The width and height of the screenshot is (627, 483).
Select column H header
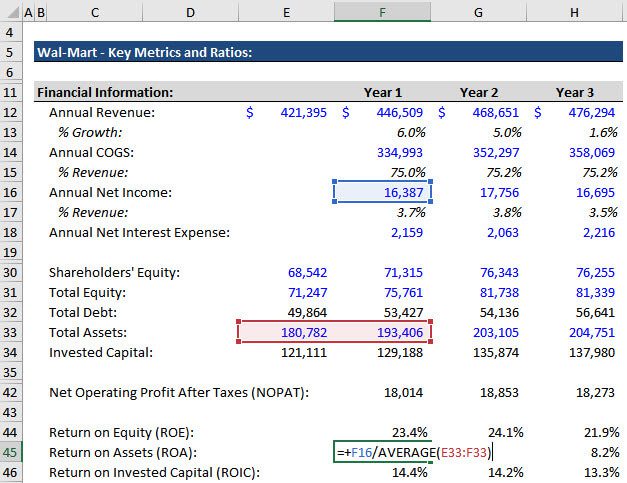pyautogui.click(x=574, y=12)
